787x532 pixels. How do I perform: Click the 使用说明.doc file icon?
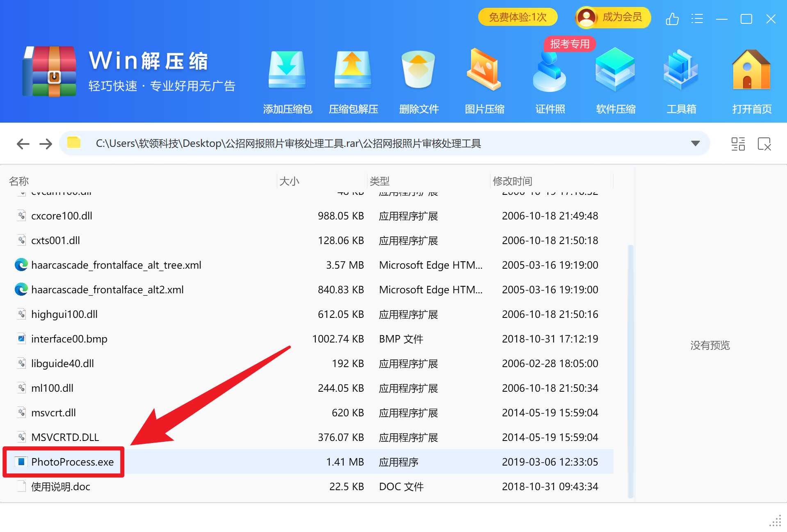pyautogui.click(x=21, y=486)
